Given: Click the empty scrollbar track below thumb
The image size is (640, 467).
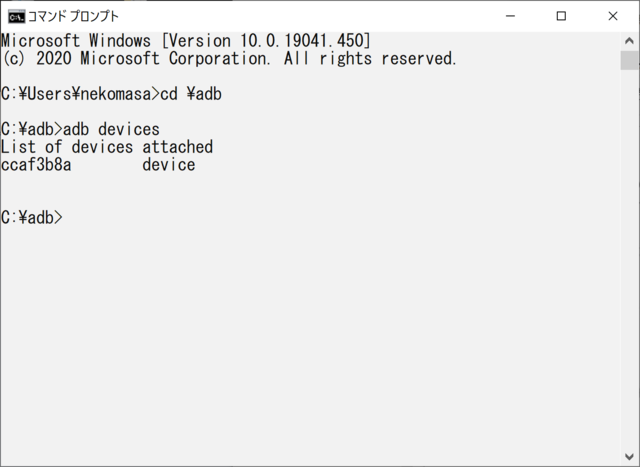Looking at the screenshot, I should (629, 257).
